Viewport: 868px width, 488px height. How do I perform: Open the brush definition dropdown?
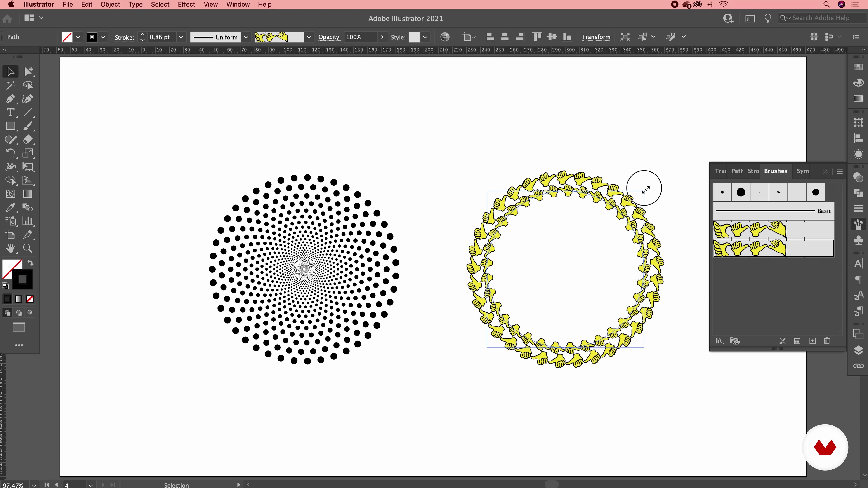pyautogui.click(x=309, y=37)
